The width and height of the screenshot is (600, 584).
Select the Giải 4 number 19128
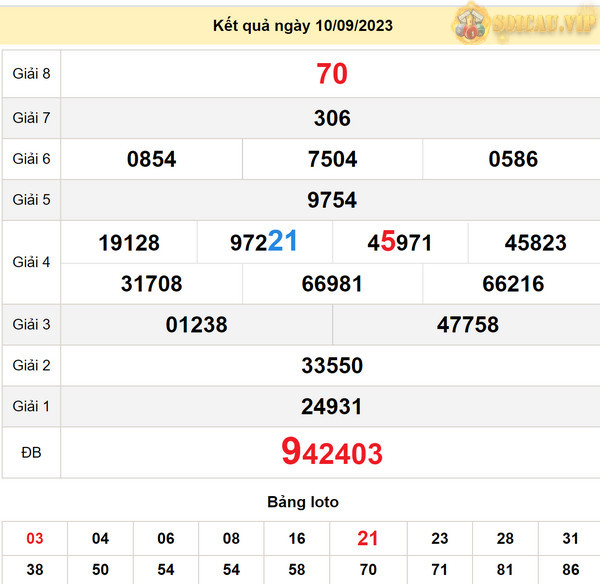pos(129,243)
